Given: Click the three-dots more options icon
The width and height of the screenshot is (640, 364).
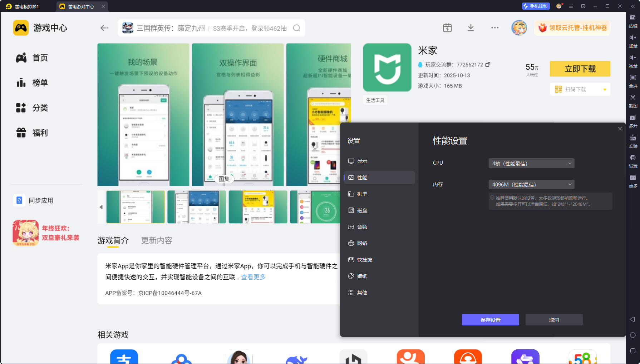Looking at the screenshot, I should 494,28.
